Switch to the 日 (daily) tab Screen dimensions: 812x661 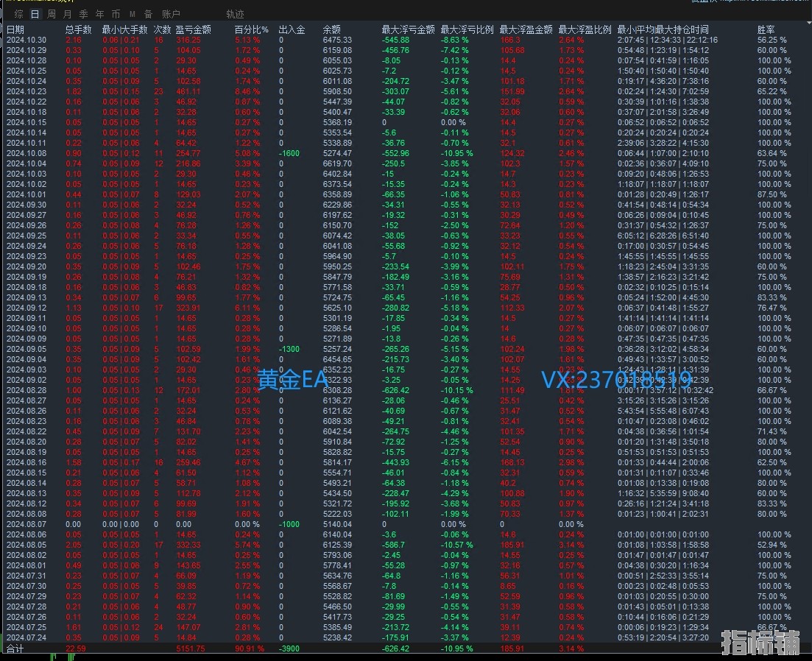tap(35, 14)
